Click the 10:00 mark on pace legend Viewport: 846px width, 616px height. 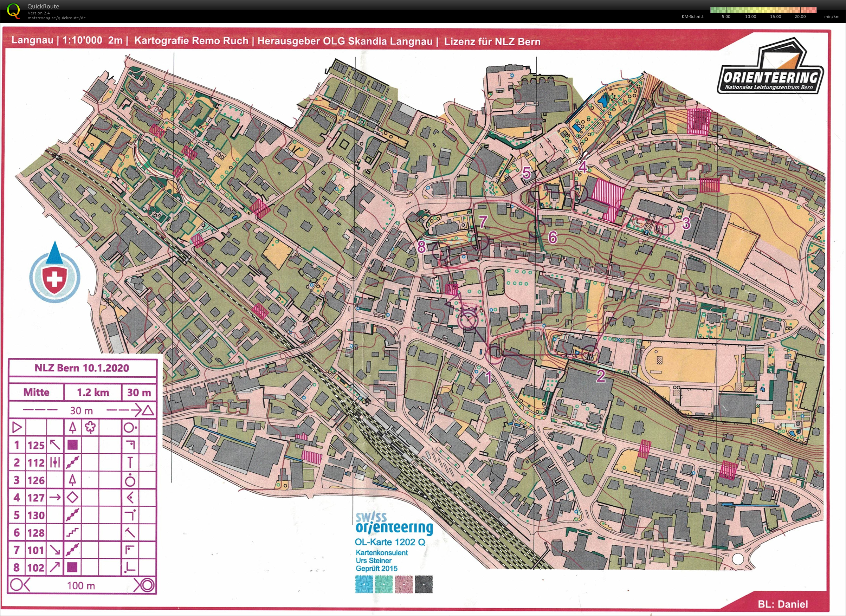pos(750,17)
